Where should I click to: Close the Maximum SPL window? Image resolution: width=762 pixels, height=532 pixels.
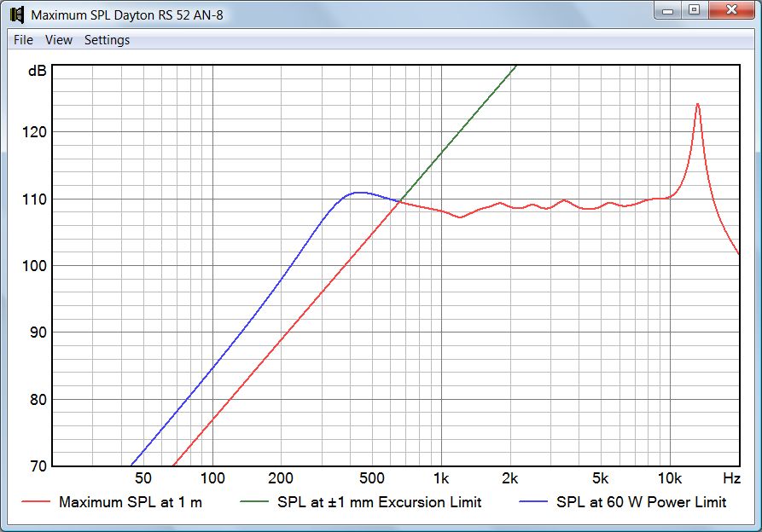(731, 10)
